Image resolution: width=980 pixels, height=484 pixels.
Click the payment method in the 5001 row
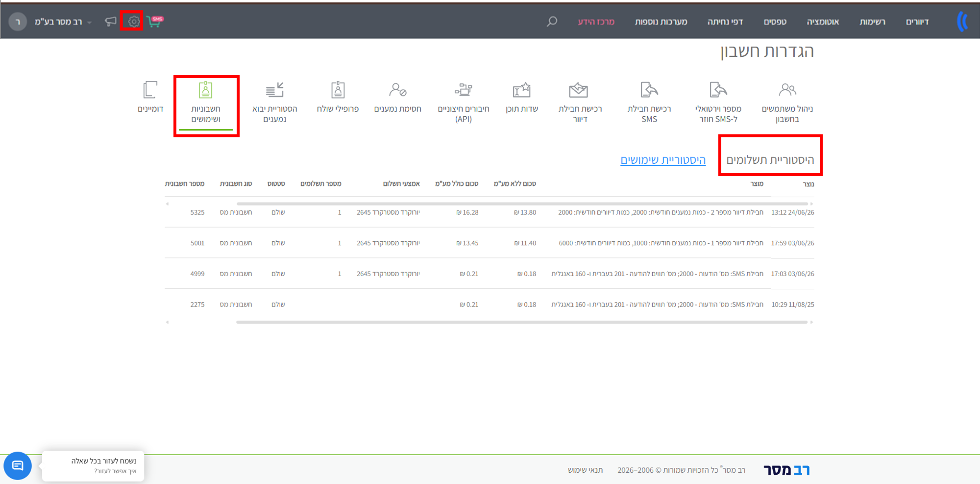pos(388,243)
